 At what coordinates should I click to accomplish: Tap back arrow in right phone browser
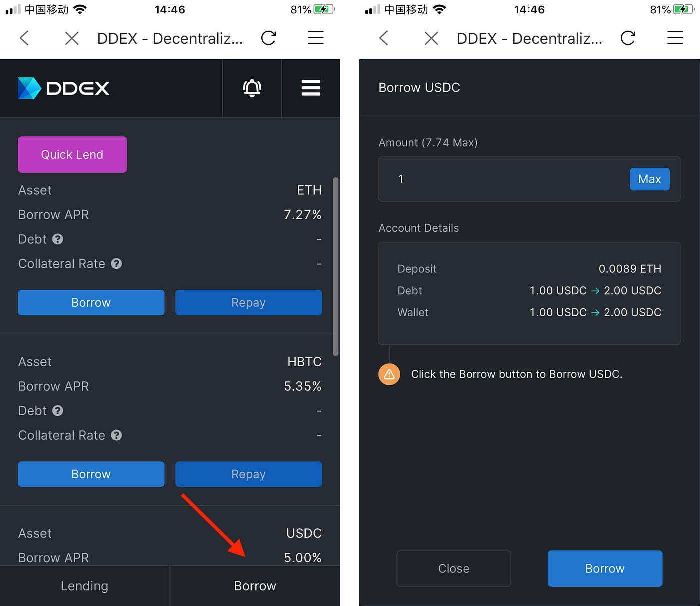click(383, 38)
